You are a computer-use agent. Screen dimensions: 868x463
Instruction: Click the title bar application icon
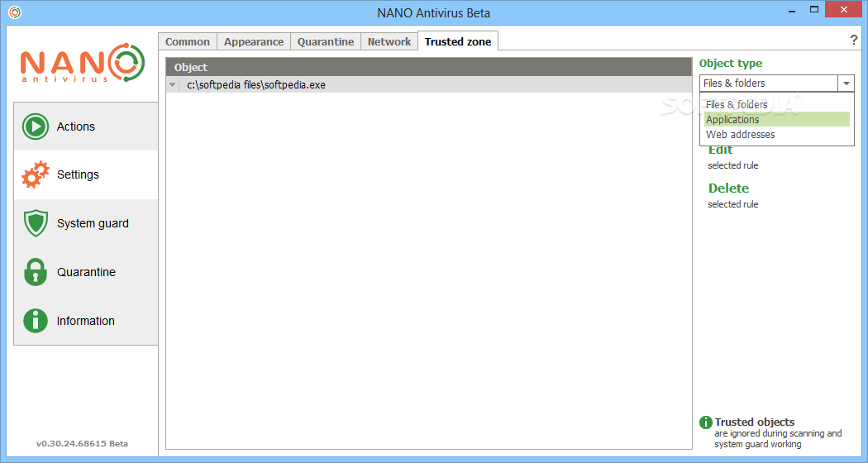pyautogui.click(x=15, y=12)
